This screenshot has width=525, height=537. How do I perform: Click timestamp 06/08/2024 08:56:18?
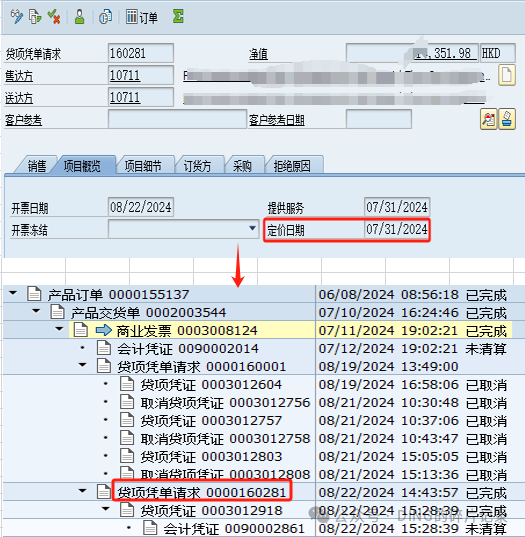(x=388, y=295)
